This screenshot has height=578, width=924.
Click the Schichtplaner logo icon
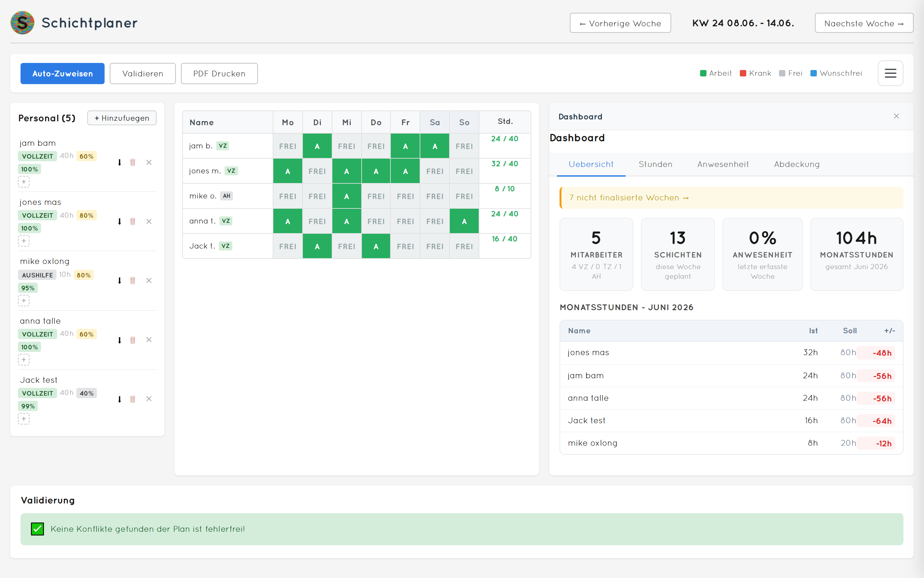pyautogui.click(x=22, y=22)
